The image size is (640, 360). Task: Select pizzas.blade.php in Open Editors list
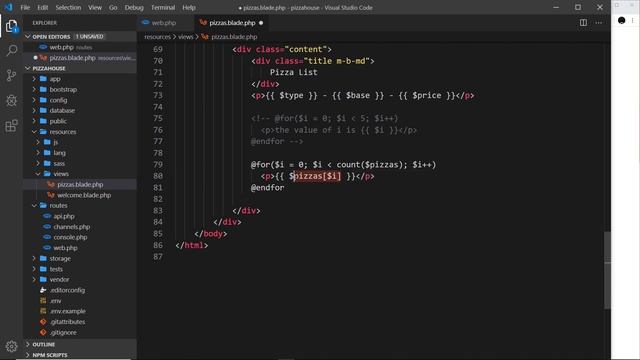(x=80, y=58)
